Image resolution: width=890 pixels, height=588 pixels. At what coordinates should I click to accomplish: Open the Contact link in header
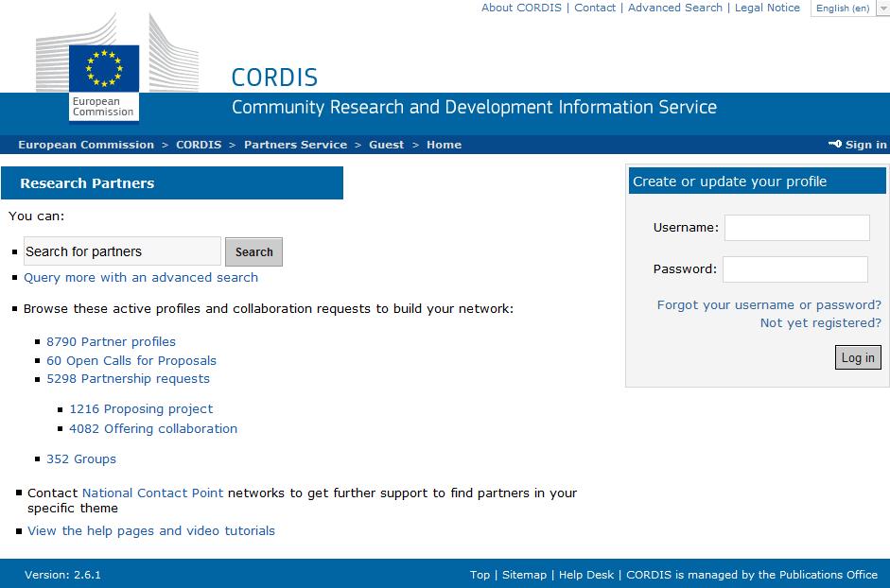595,8
